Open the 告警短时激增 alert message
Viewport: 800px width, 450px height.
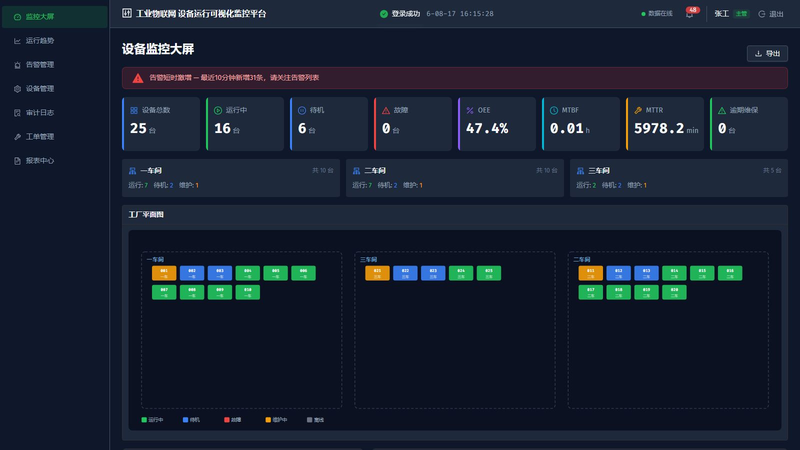tap(234, 78)
